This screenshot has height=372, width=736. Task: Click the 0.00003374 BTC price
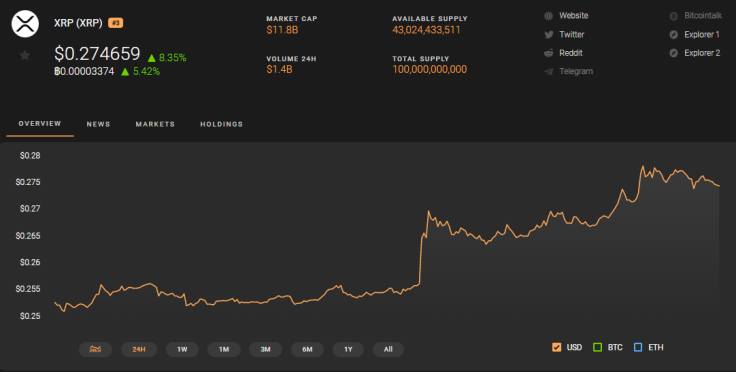(x=84, y=71)
